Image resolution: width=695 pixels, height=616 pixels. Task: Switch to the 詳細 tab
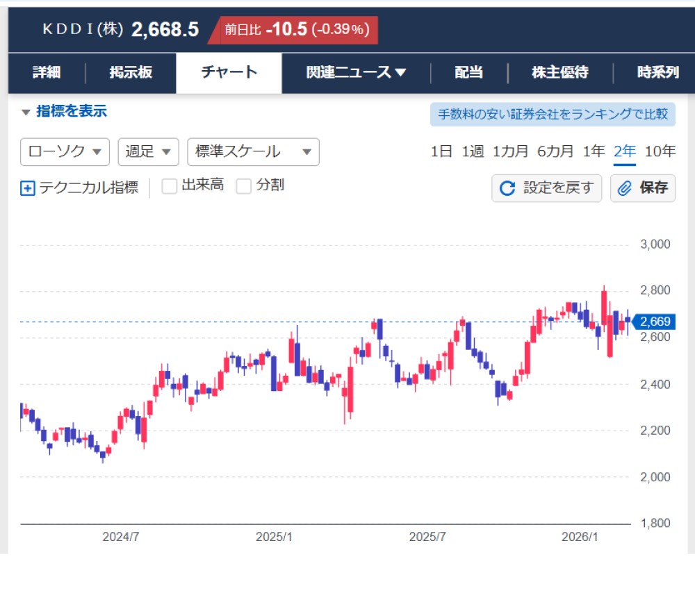point(47,73)
